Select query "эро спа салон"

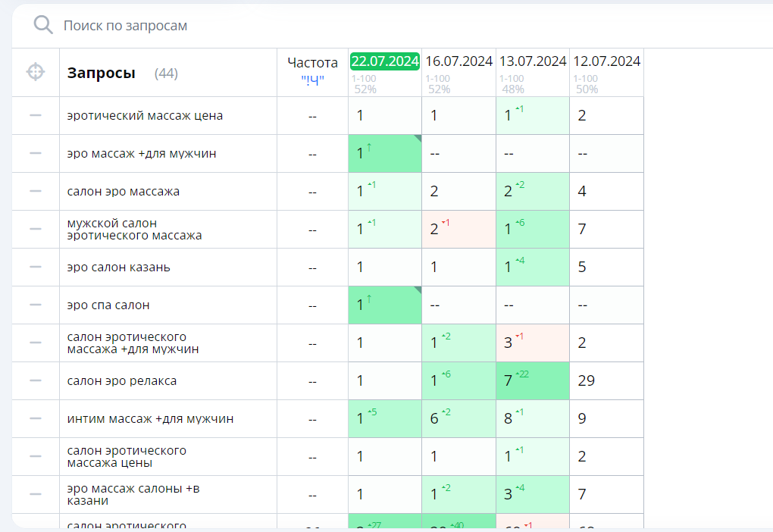pos(108,305)
